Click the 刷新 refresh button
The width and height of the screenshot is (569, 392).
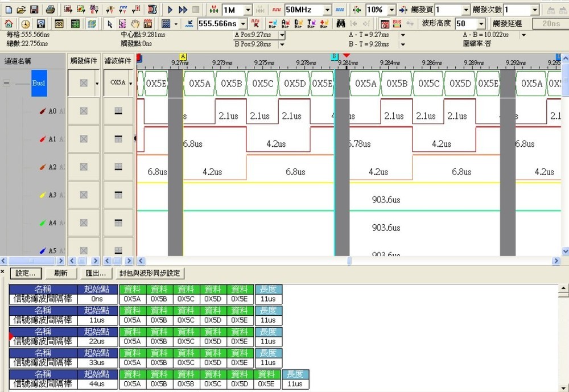(x=61, y=273)
